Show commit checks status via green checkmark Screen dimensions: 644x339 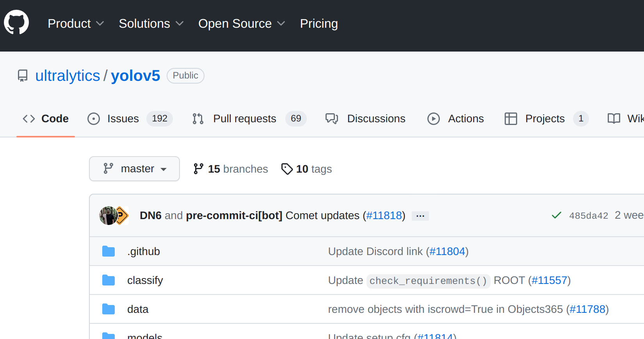click(557, 215)
